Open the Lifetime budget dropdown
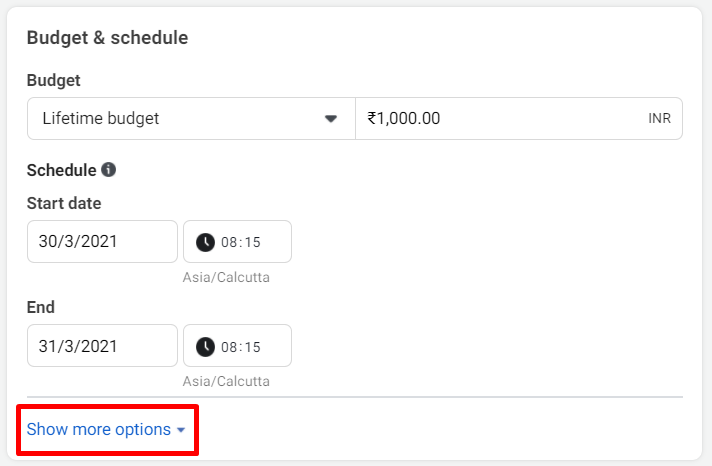Screen dimensions: 712x466 point(191,119)
